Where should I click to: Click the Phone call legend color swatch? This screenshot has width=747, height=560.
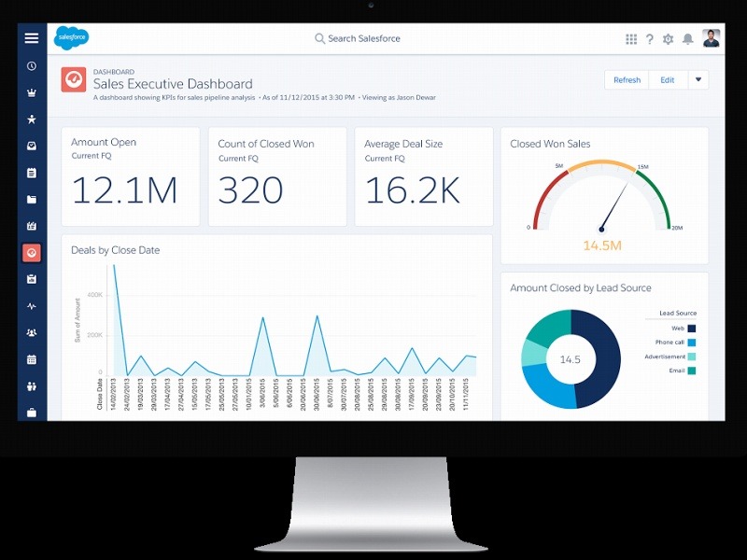tap(692, 343)
